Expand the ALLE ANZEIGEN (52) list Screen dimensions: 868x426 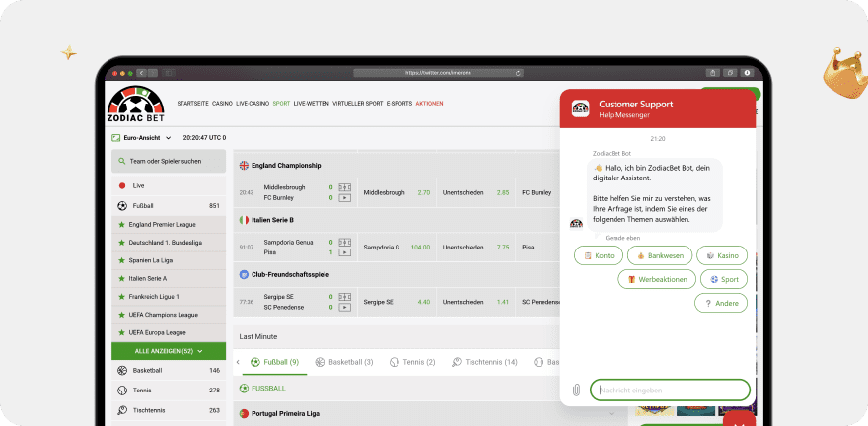pos(169,350)
